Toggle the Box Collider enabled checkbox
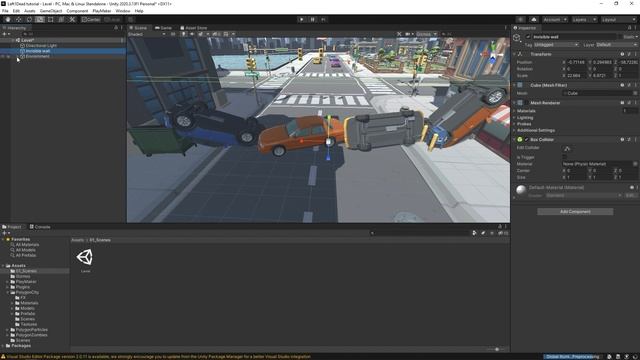 526,140
